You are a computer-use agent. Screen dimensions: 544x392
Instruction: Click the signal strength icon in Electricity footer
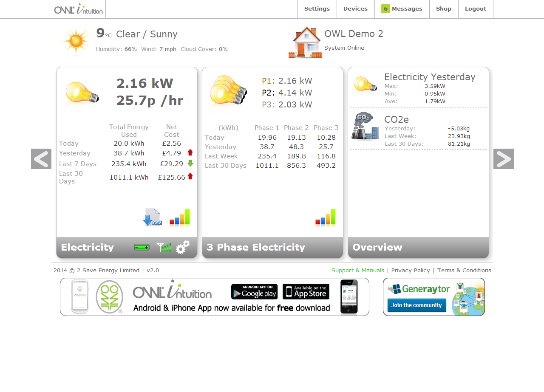pyautogui.click(x=164, y=247)
